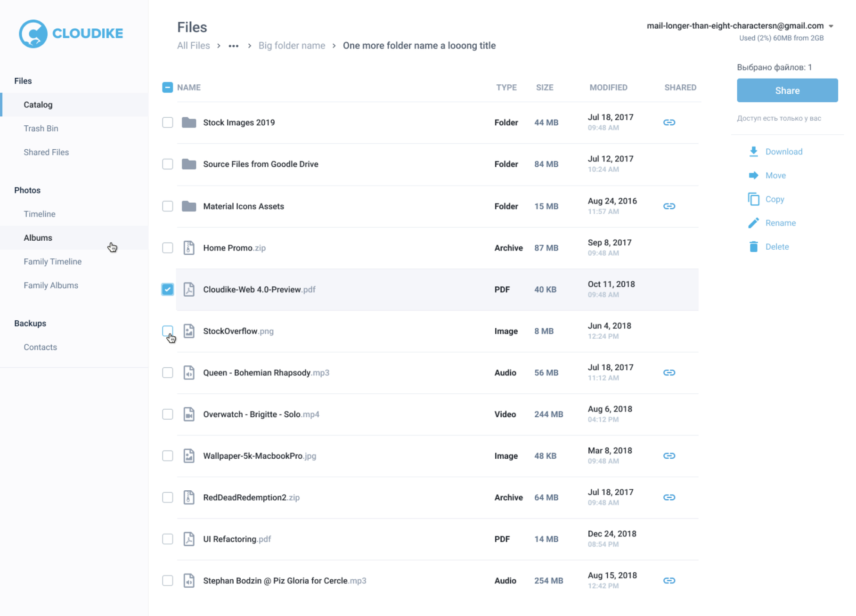Open Trash Bin in the sidebar
The width and height of the screenshot is (856, 616).
click(x=41, y=129)
